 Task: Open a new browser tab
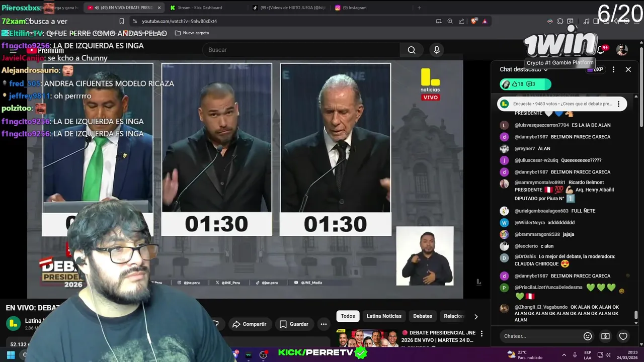pyautogui.click(x=419, y=8)
